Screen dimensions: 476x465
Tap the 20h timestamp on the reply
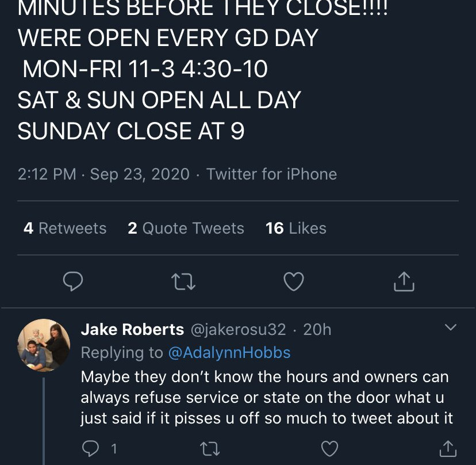pos(317,329)
